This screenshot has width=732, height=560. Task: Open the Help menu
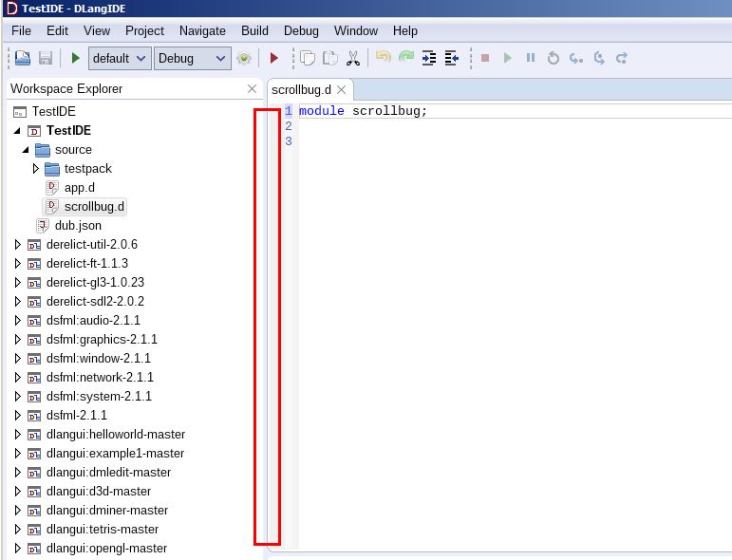click(x=404, y=30)
